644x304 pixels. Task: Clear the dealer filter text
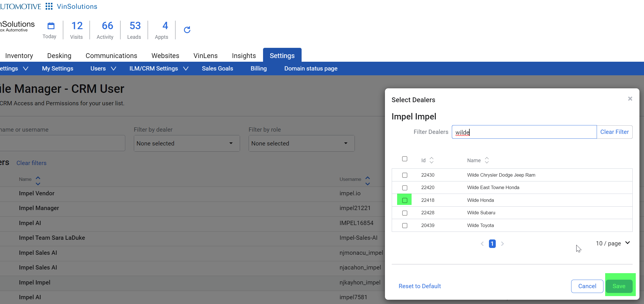[x=615, y=132]
